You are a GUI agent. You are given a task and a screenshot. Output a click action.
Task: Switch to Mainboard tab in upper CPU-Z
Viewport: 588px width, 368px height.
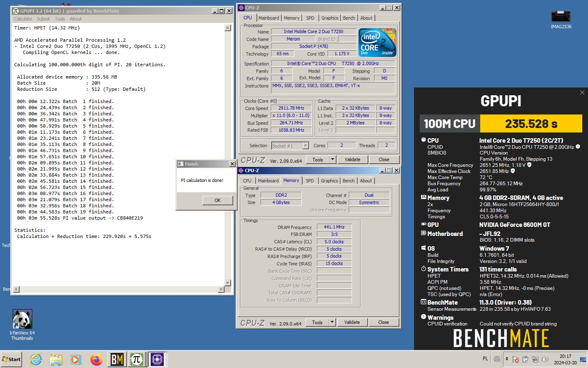coord(269,18)
